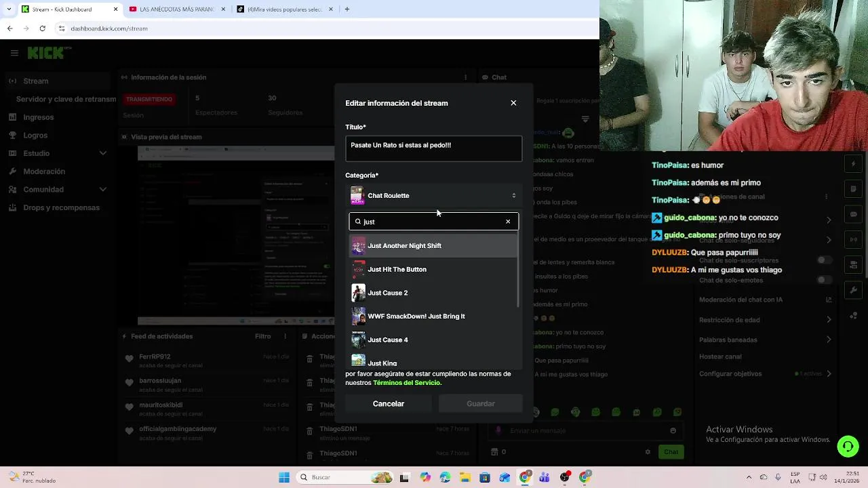Open the hamburger menu beside the Kick logo
Image resolution: width=868 pixels, height=488 pixels.
pyautogui.click(x=14, y=53)
